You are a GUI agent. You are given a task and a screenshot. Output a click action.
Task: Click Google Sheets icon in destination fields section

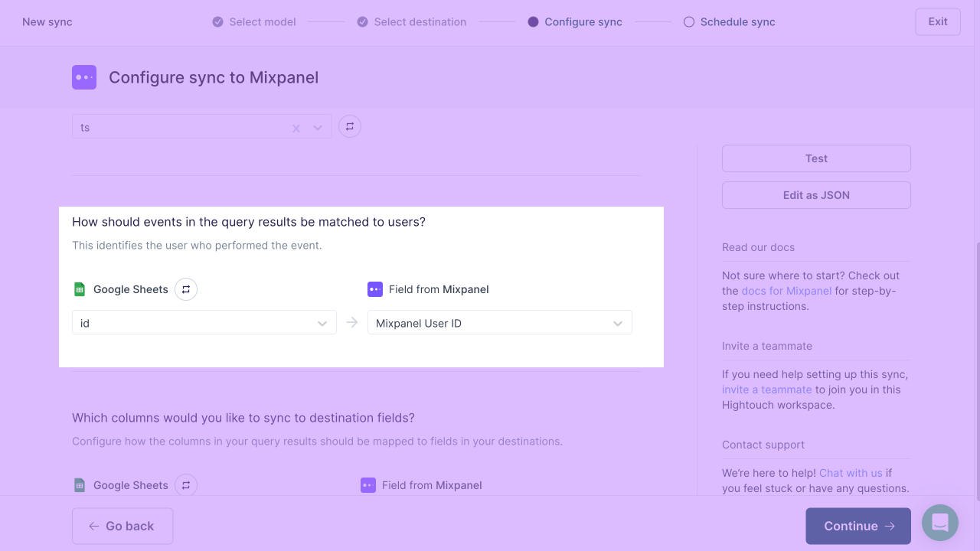[80, 485]
